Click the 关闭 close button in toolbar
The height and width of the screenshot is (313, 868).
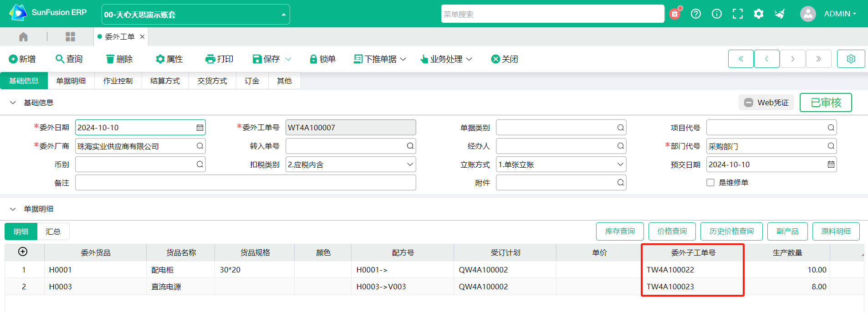tap(505, 59)
